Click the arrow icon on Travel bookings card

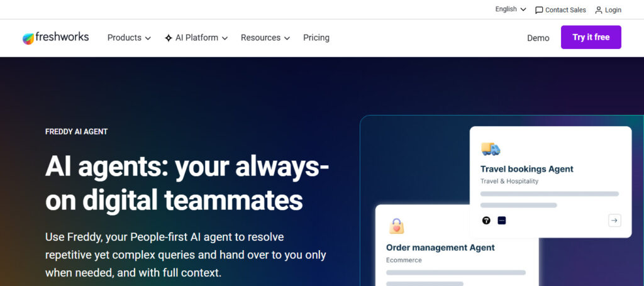[x=614, y=221]
